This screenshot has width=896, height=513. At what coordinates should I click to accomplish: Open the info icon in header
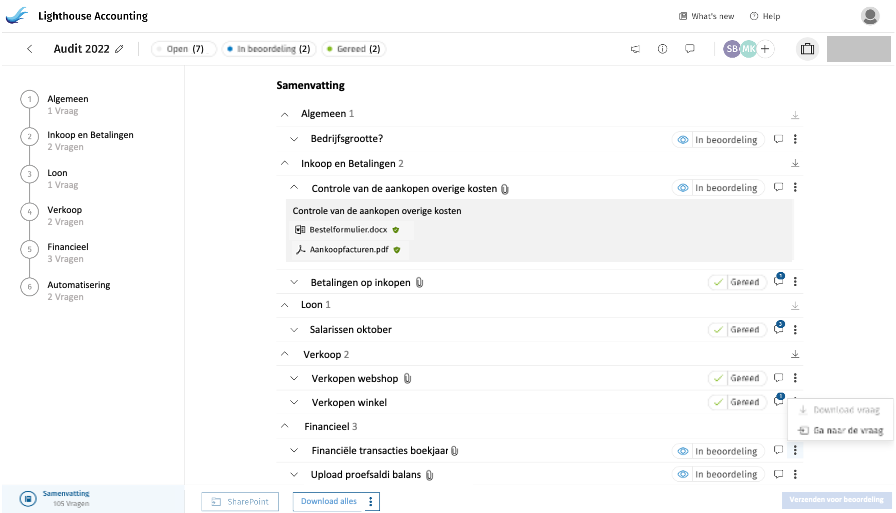point(662,49)
